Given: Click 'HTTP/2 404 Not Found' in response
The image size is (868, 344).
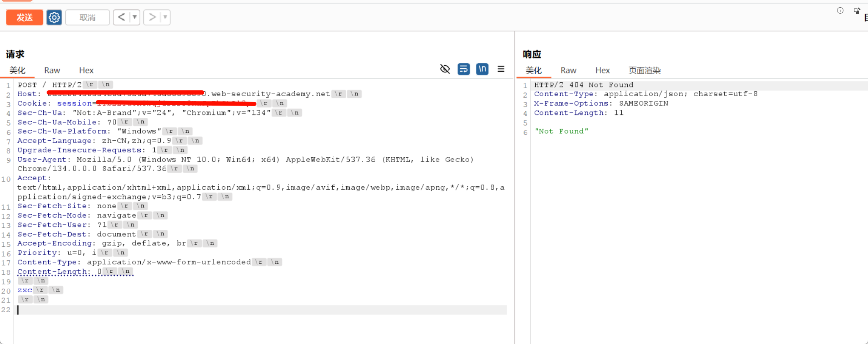Looking at the screenshot, I should [584, 85].
